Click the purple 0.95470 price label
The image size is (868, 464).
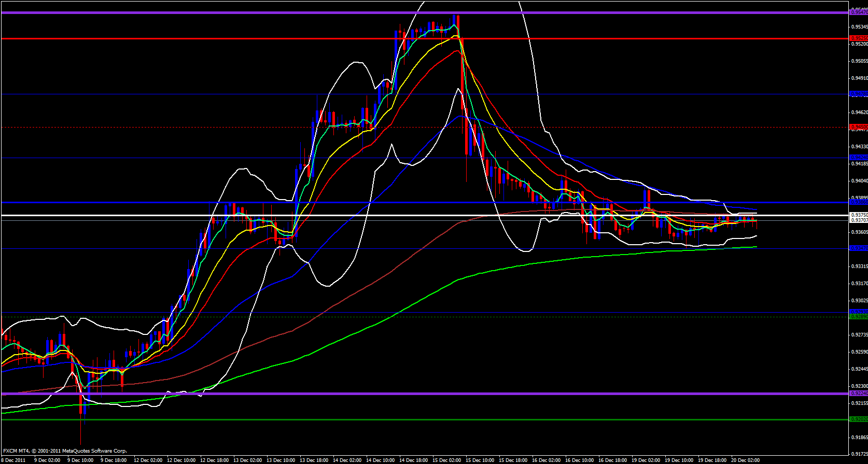[x=858, y=12]
